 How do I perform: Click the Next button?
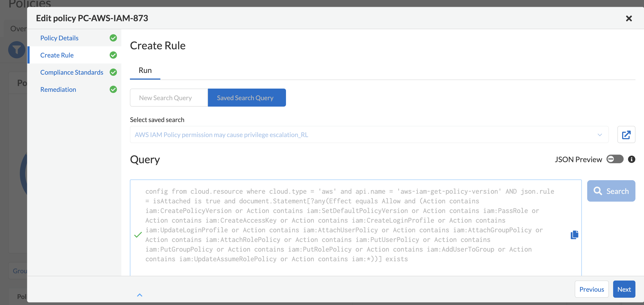(x=624, y=289)
